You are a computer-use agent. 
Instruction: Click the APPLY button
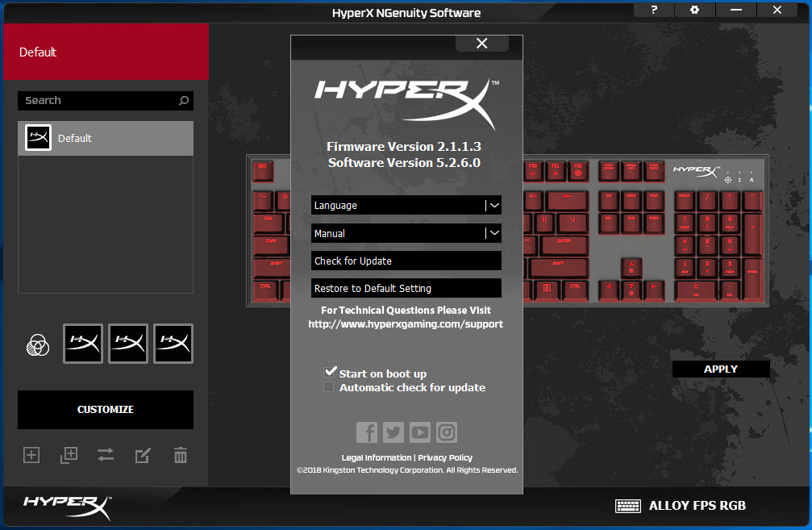[721, 369]
